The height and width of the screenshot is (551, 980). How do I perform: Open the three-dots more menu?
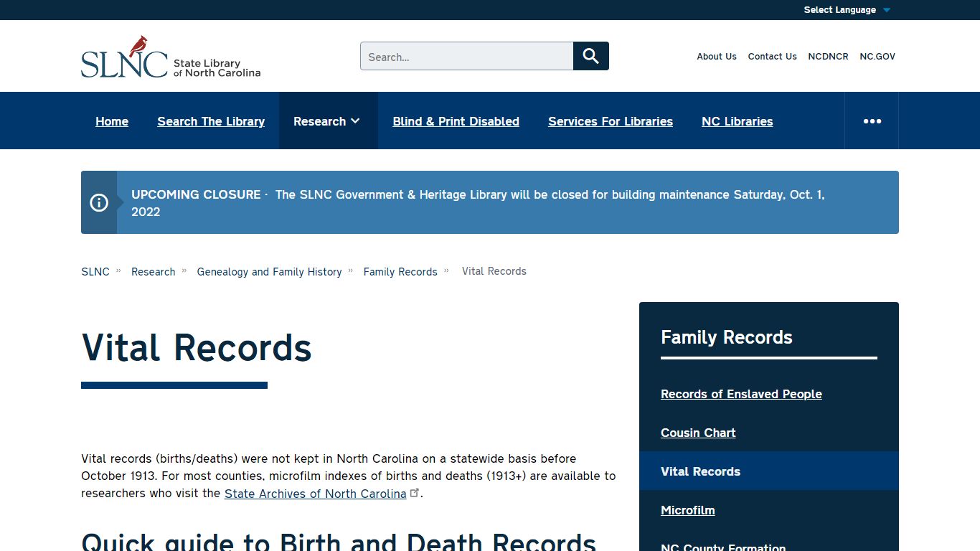click(872, 121)
